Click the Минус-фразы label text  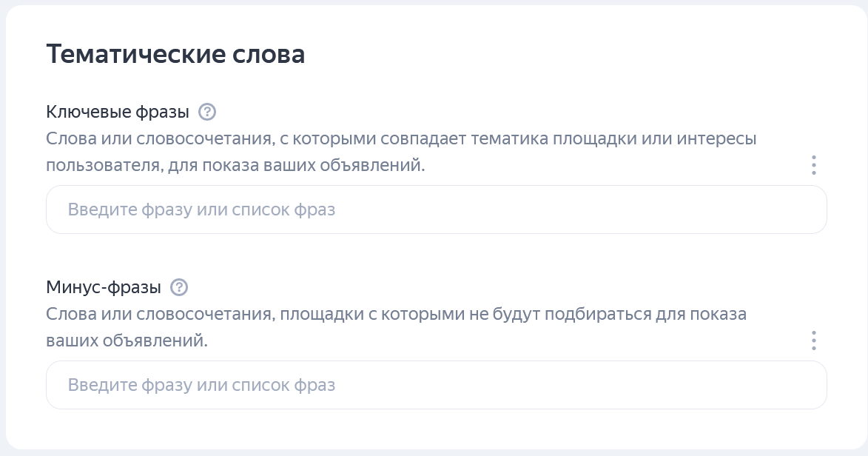[102, 286]
